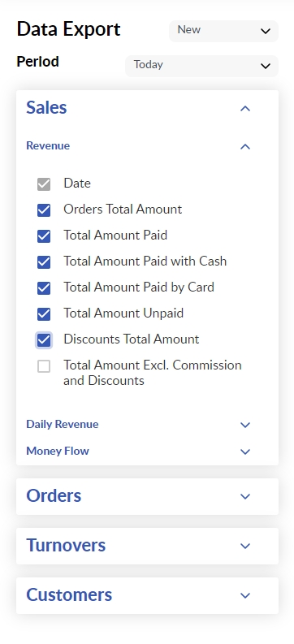Click the Total Amount Unpaid label
The height and width of the screenshot is (644, 294).
pos(123,313)
